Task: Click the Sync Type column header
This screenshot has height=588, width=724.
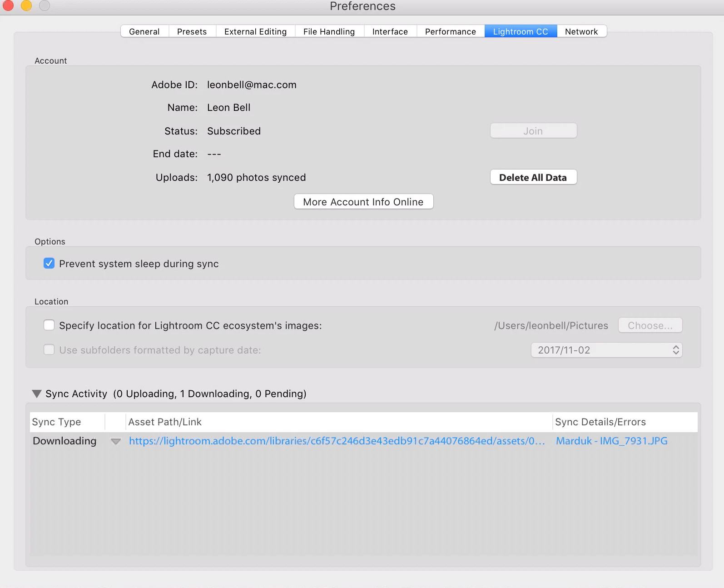Action: coord(67,422)
